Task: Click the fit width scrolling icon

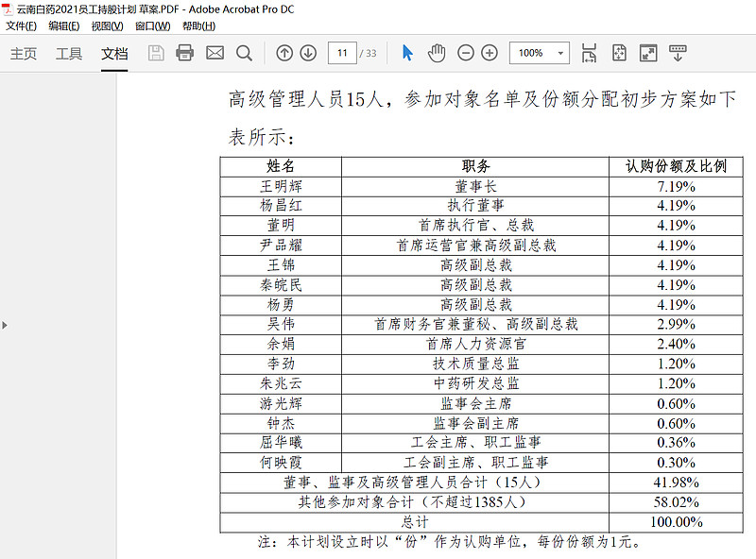Action: tap(589, 53)
